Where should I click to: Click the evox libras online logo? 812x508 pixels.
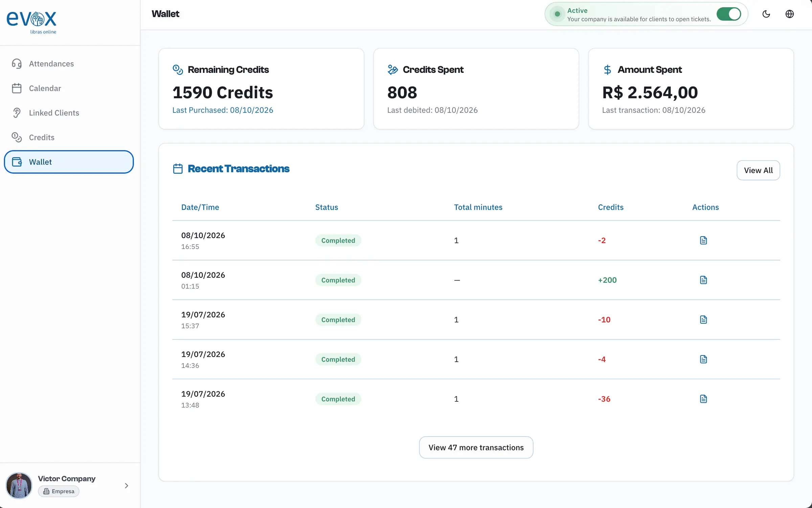31,22
